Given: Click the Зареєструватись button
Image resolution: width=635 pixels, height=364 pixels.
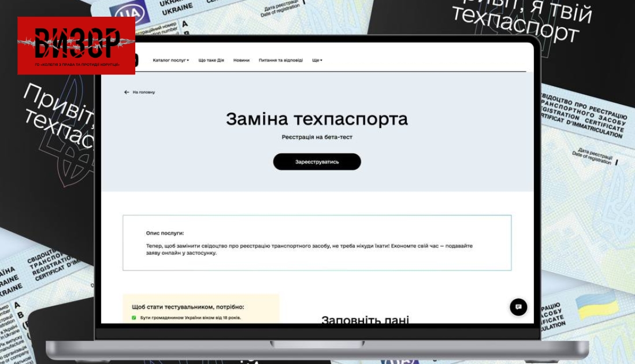Looking at the screenshot, I should tap(317, 162).
